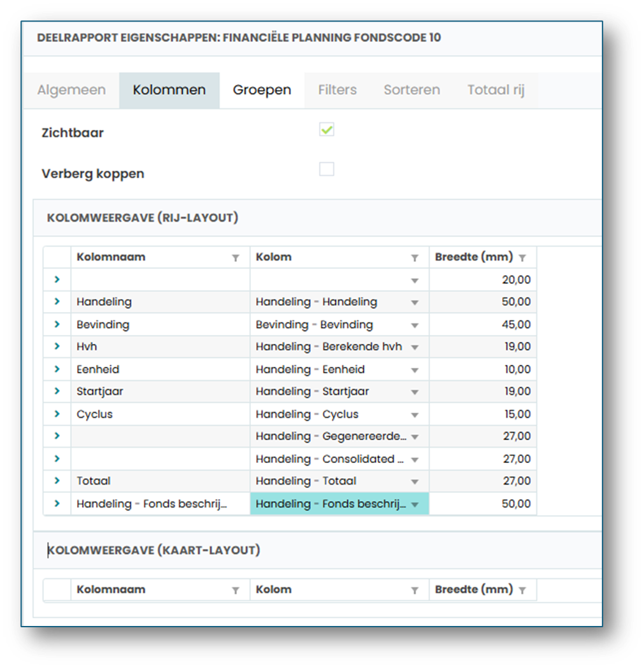
Task: Open the Handeling - Consolidated dropdown
Action: (414, 460)
